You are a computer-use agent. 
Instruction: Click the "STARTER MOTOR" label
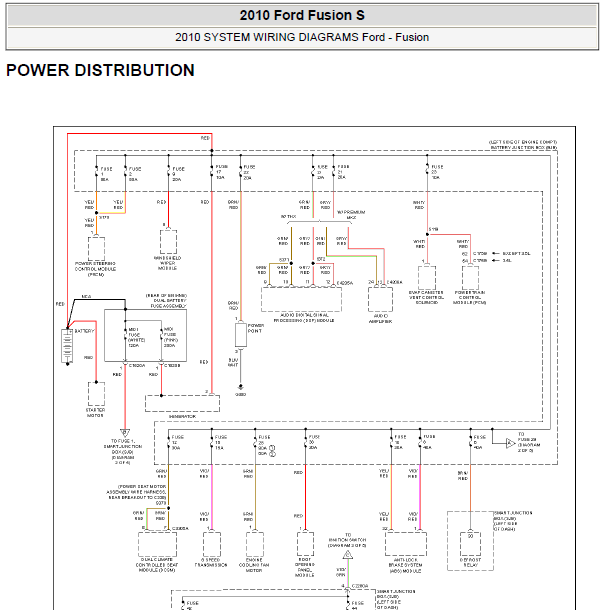point(95,412)
